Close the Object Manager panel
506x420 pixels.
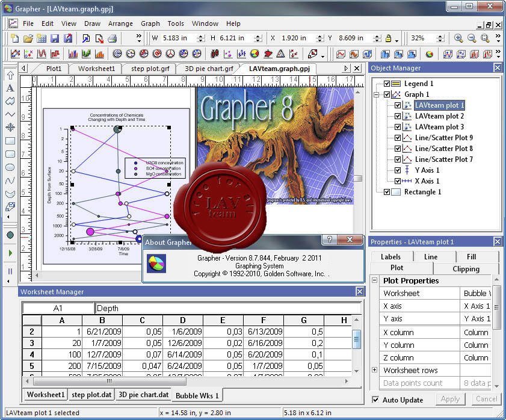click(498, 68)
